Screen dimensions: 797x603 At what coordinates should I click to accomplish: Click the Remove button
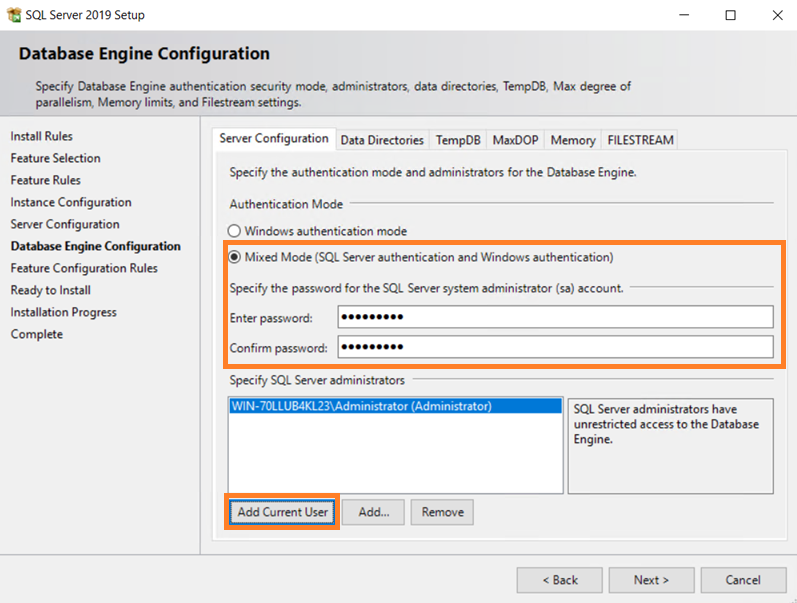pyautogui.click(x=442, y=512)
